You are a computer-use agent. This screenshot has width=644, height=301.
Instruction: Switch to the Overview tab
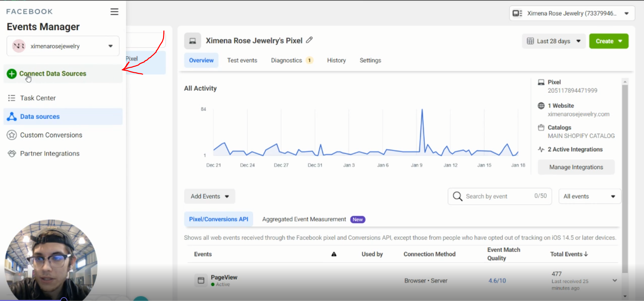pyautogui.click(x=201, y=60)
